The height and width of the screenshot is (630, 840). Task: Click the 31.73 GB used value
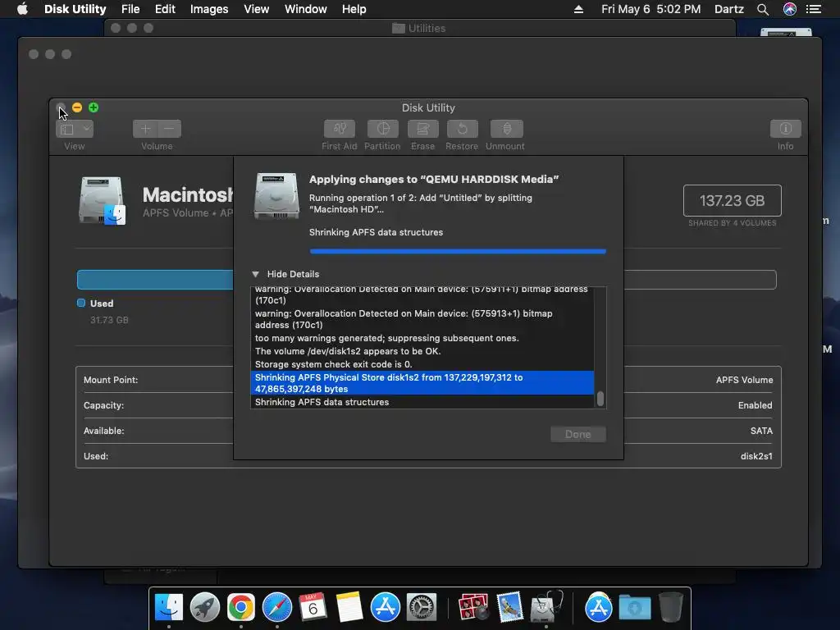[109, 320]
